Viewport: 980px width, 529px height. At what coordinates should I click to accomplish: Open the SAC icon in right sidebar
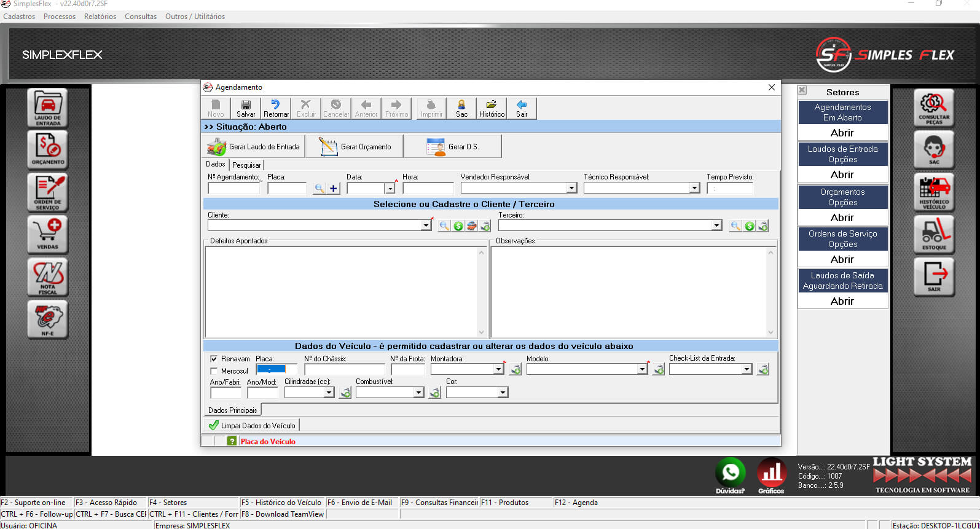click(934, 150)
